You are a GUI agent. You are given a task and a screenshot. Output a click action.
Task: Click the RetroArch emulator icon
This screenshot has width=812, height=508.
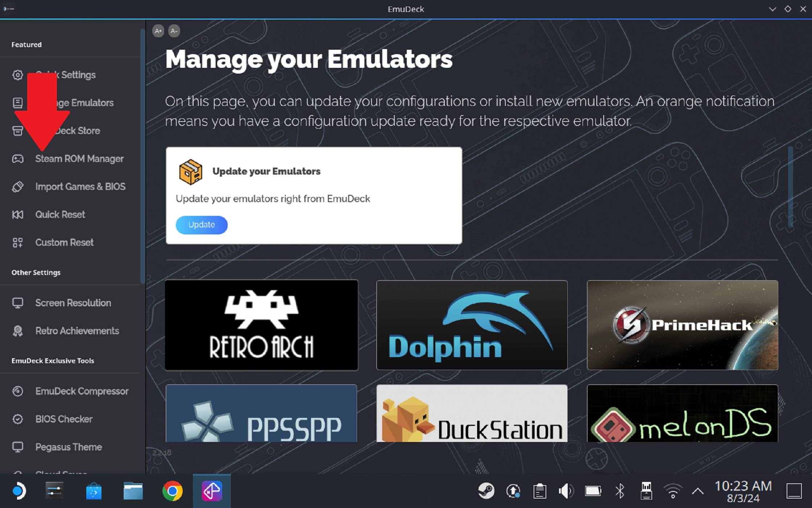[x=261, y=325]
